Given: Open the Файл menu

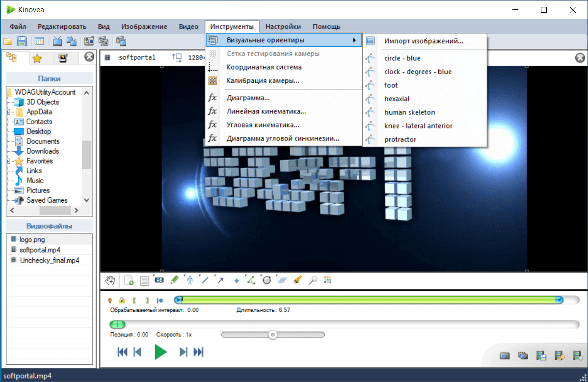Looking at the screenshot, I should click(18, 27).
